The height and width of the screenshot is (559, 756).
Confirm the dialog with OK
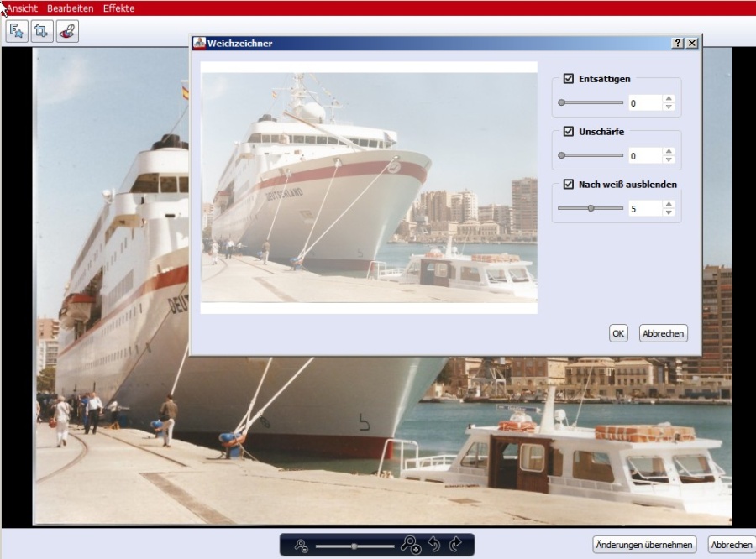(618, 333)
